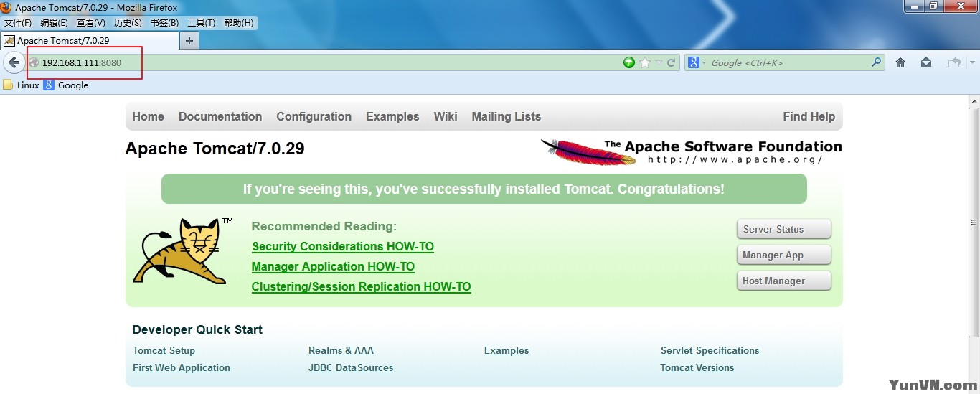
Task: Click the Find Help link
Action: tap(809, 116)
